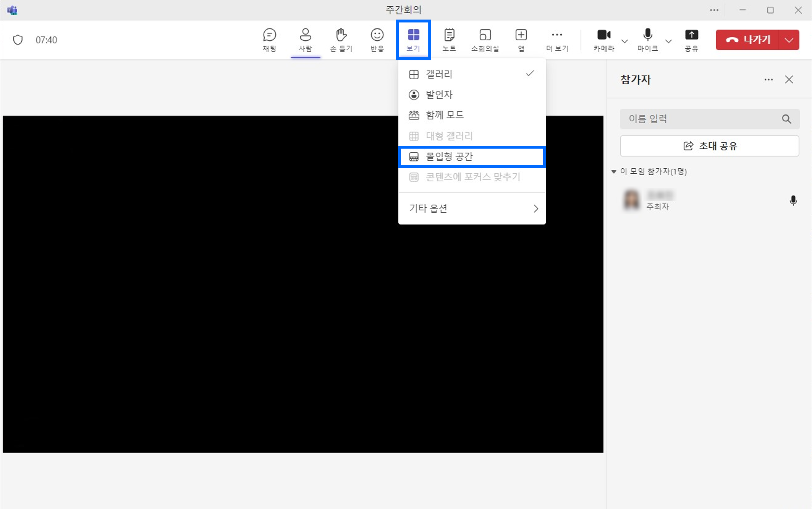812x509 pixels.
Task: Raise hand using 손 들기
Action: [341, 39]
